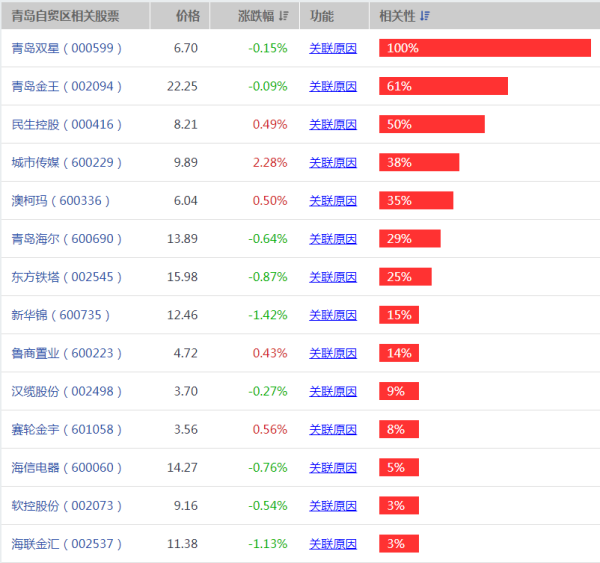Screen dimensions: 600x563
Task: Click the 涨跌幅 header label
Action: 256,16
